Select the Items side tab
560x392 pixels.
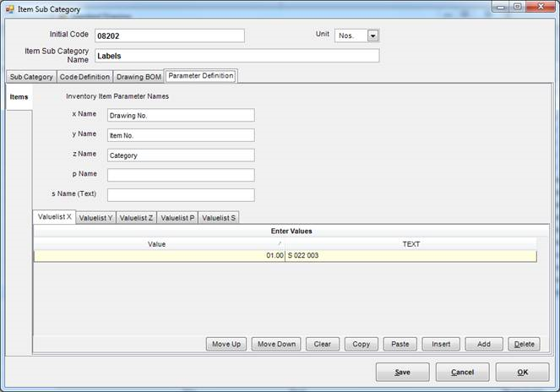[x=19, y=98]
